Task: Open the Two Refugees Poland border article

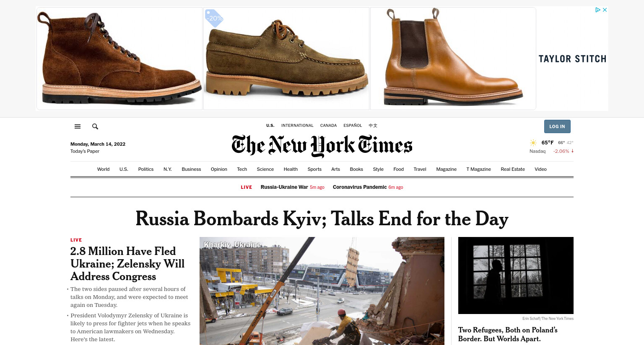Action: [508, 334]
